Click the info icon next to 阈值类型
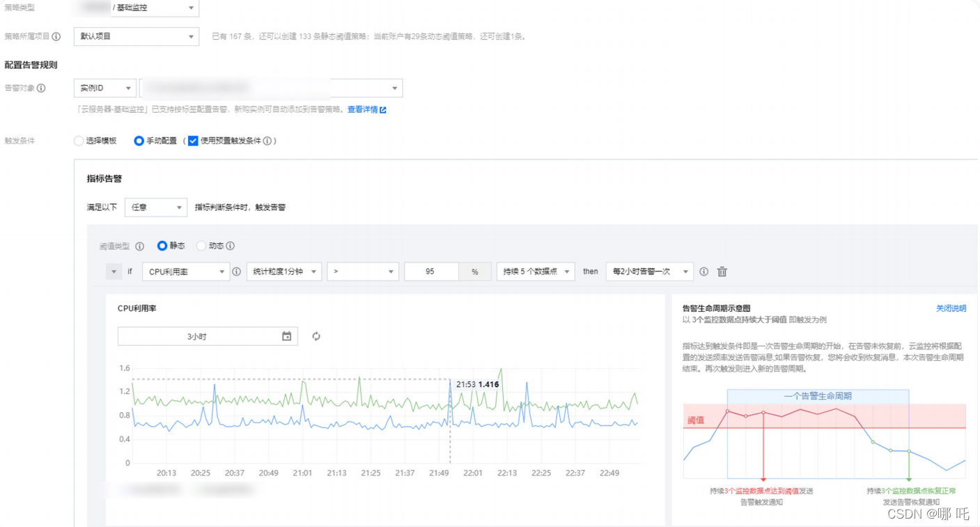This screenshot has width=980, height=527. [140, 246]
